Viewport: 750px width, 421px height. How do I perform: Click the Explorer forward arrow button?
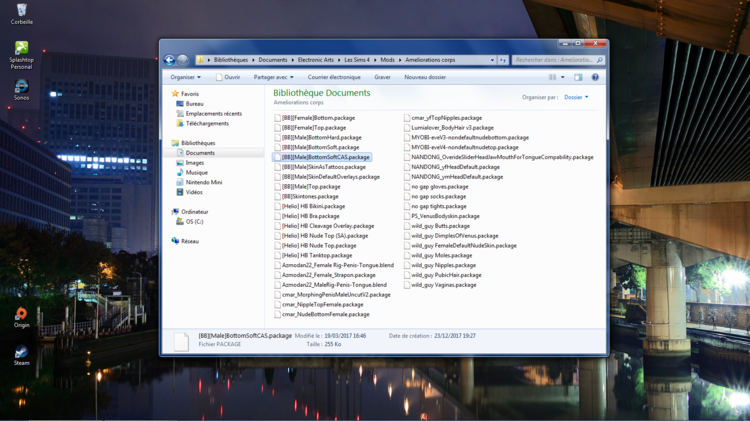[183, 60]
